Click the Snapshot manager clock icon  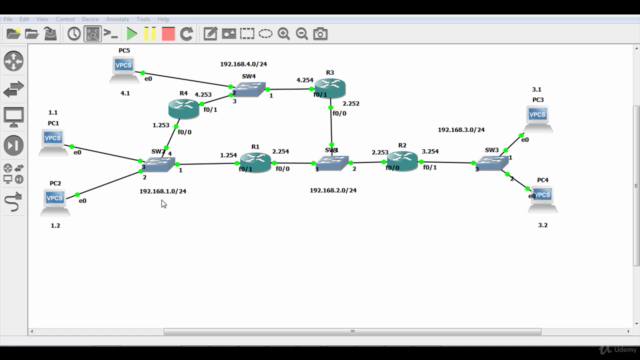(74, 34)
